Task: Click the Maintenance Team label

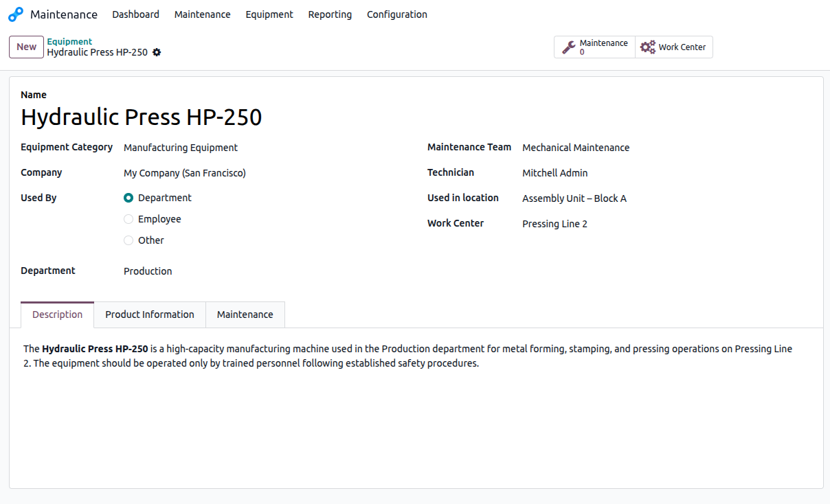Action: 469,147
